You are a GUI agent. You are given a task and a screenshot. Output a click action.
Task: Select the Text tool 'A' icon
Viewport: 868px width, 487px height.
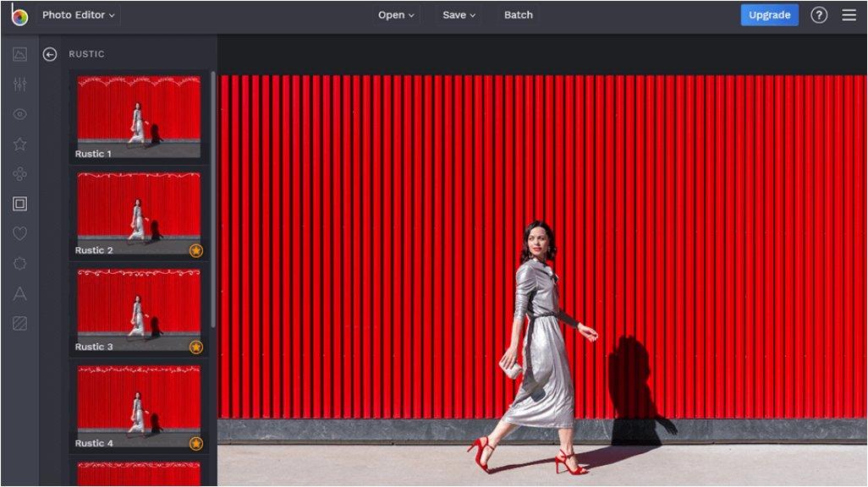pyautogui.click(x=19, y=293)
